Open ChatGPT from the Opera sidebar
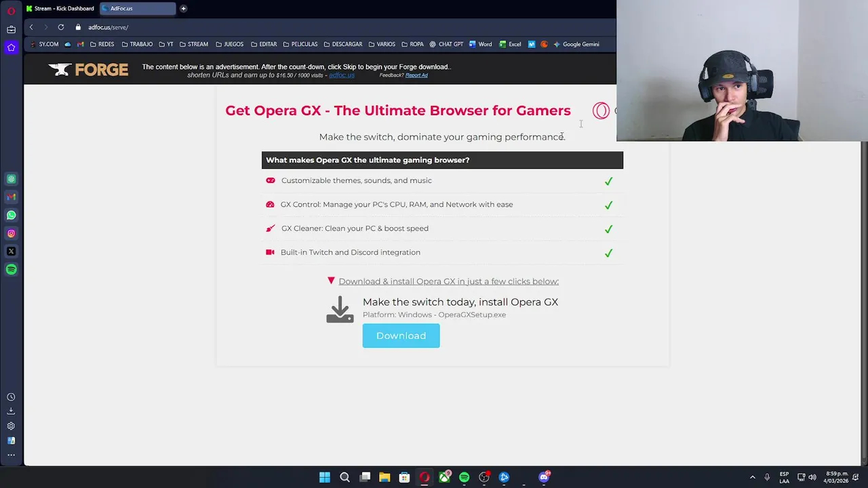The height and width of the screenshot is (488, 868). point(11,179)
